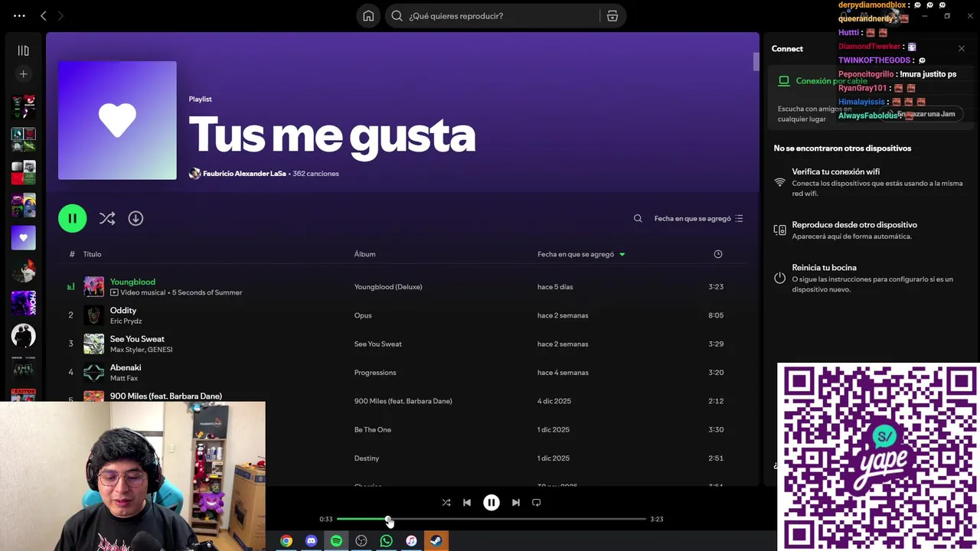Sort by duration clock icon column

[718, 254]
